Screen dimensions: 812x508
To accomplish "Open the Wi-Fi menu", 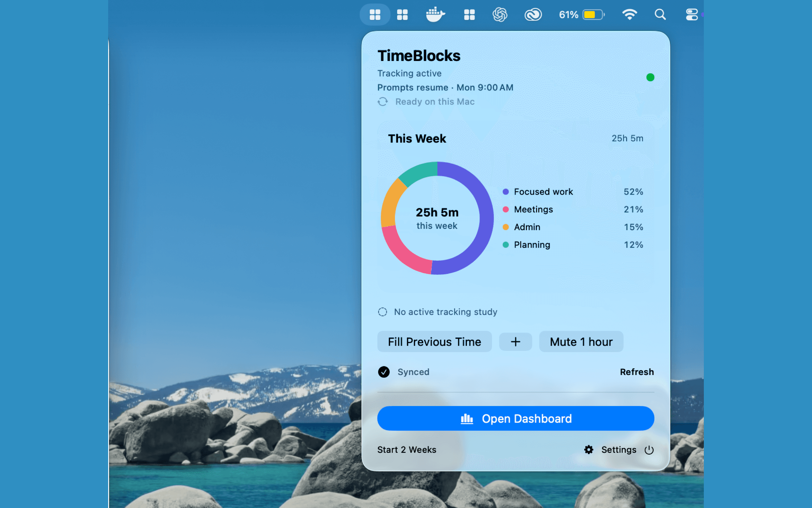I will point(630,15).
